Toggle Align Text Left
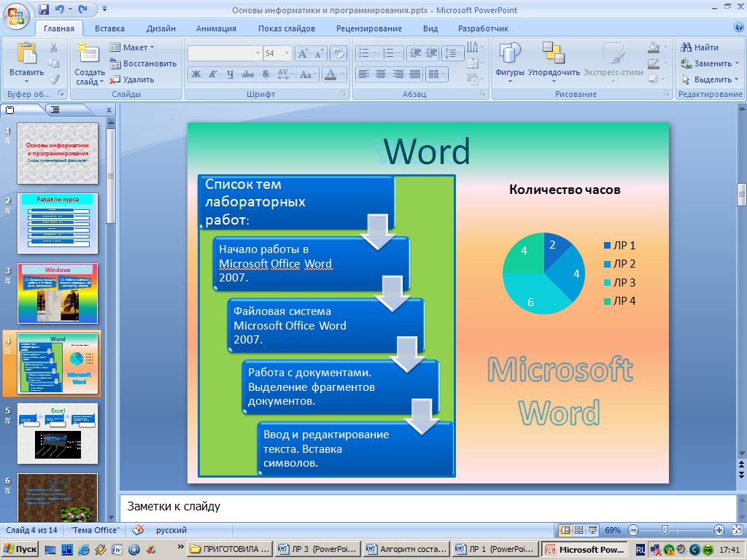Screen dimensions: 747x560 click(363, 74)
